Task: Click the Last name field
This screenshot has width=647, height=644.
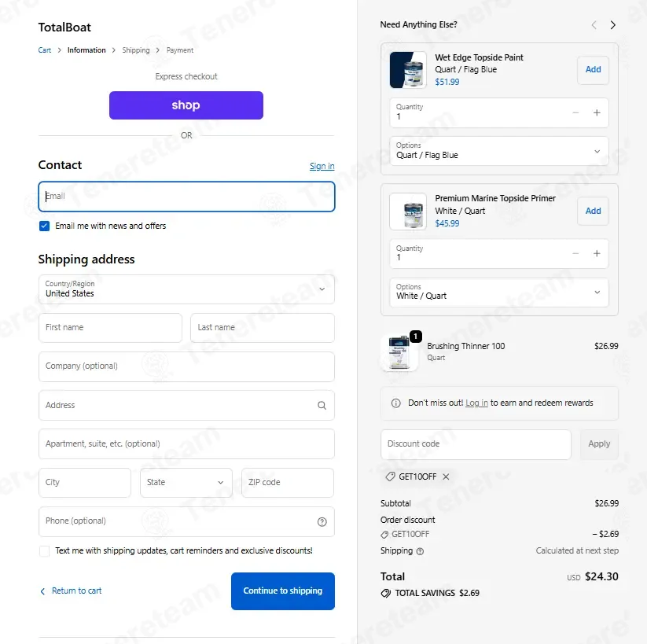Action: click(x=263, y=327)
